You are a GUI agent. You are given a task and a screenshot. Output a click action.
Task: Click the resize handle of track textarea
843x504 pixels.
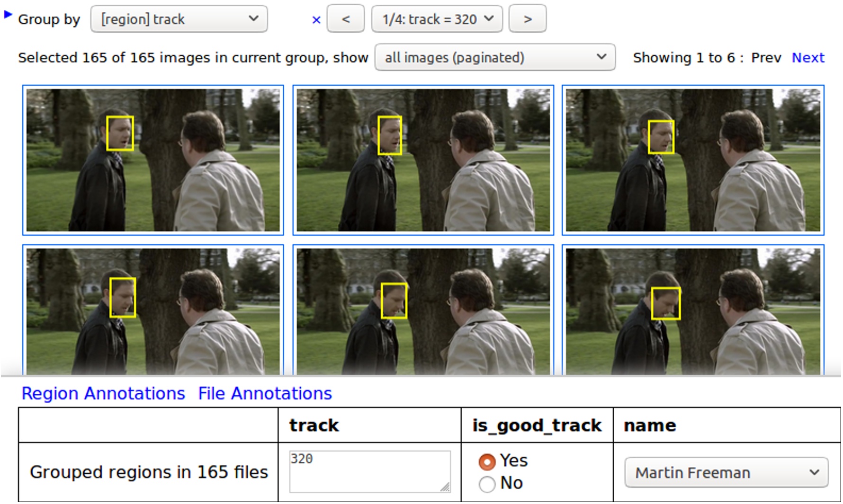pyautogui.click(x=445, y=487)
